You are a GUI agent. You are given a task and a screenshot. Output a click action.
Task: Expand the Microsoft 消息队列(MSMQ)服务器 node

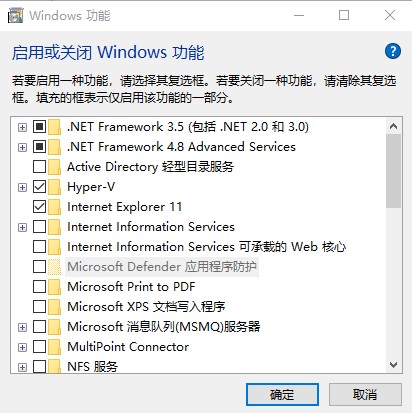[x=22, y=327]
